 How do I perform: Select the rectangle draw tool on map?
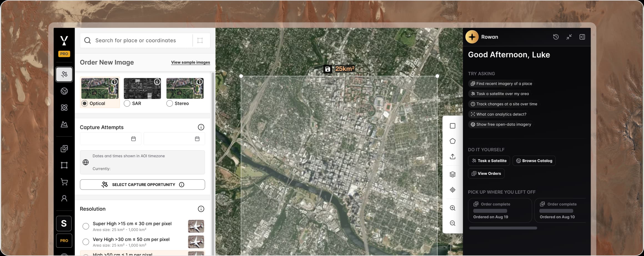[452, 126]
